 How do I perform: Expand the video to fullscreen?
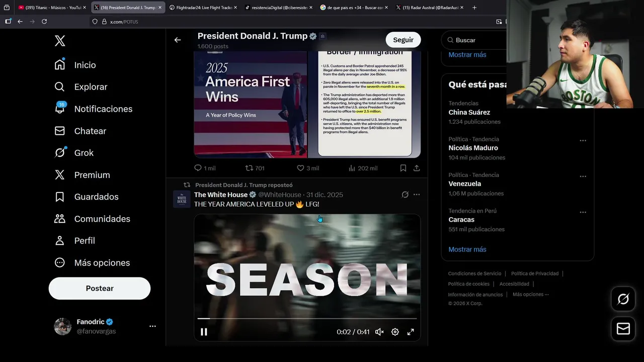click(x=411, y=332)
